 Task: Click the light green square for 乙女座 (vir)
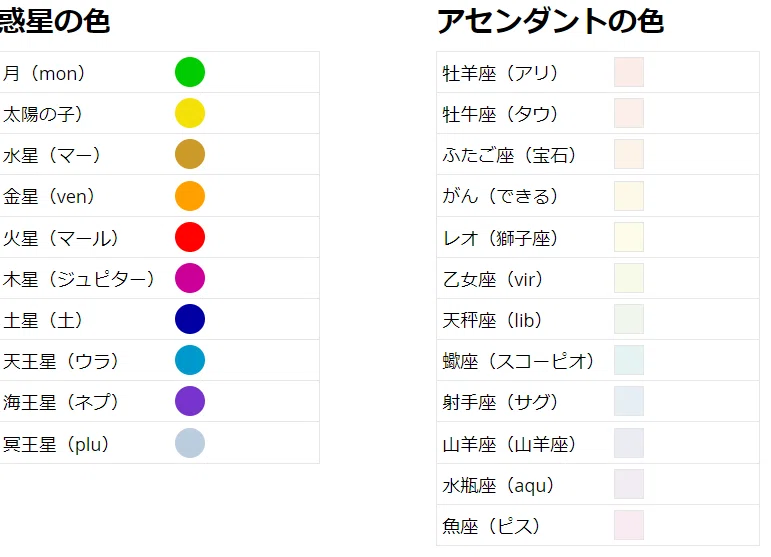click(x=629, y=278)
